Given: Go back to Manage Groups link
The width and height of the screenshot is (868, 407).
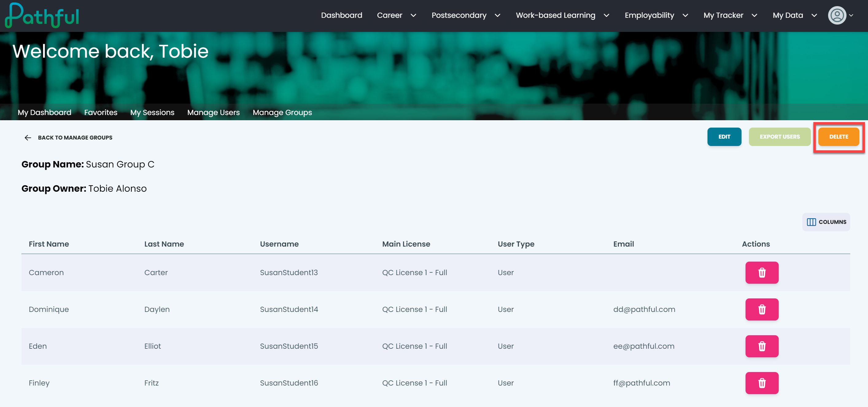Looking at the screenshot, I should (x=75, y=137).
